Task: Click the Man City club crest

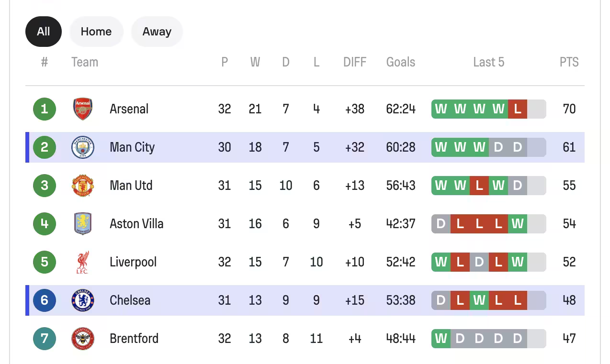Action: pyautogui.click(x=83, y=147)
